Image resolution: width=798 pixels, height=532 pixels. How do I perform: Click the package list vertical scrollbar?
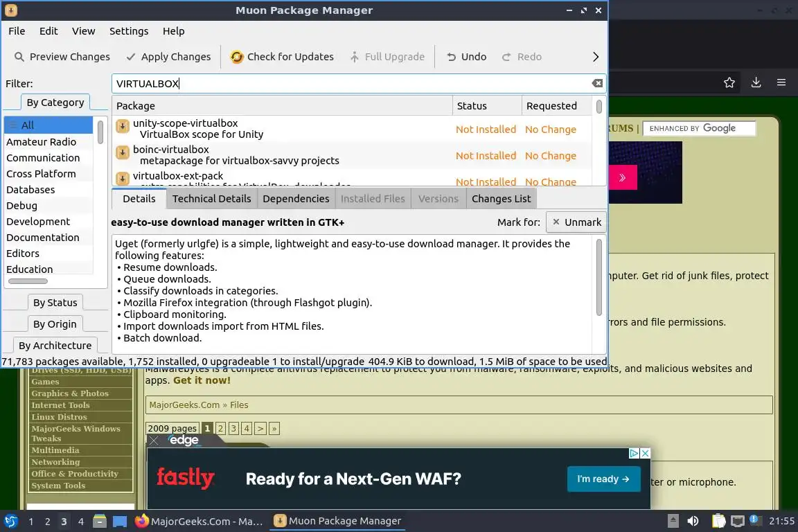coord(599,107)
